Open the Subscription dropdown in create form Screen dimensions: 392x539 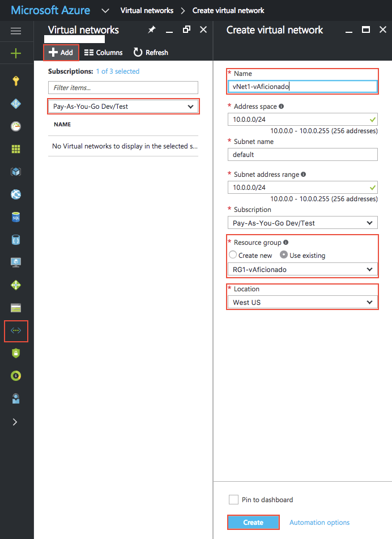coord(302,223)
